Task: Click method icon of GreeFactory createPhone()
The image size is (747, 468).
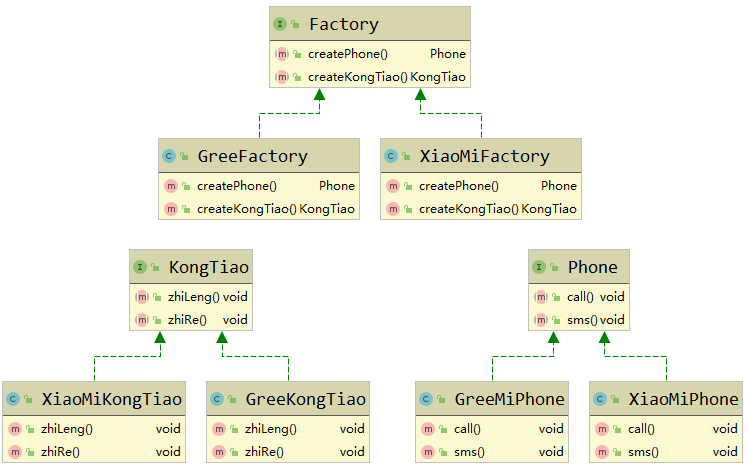Action: (x=171, y=186)
